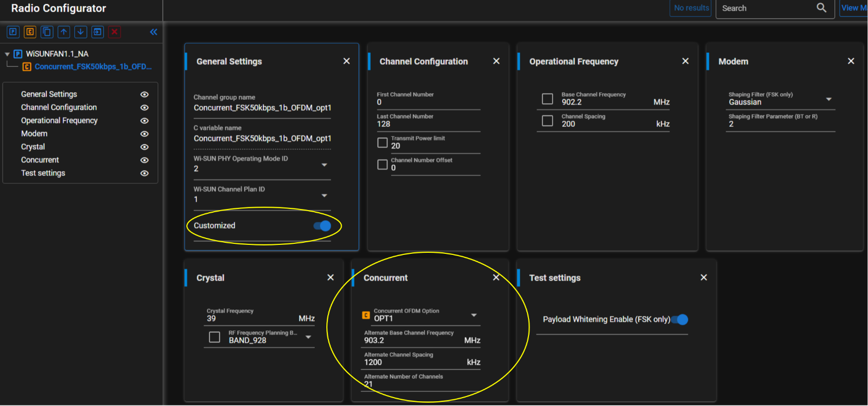868x406 pixels.
Task: Select Modem in sidebar list
Action: 34,134
